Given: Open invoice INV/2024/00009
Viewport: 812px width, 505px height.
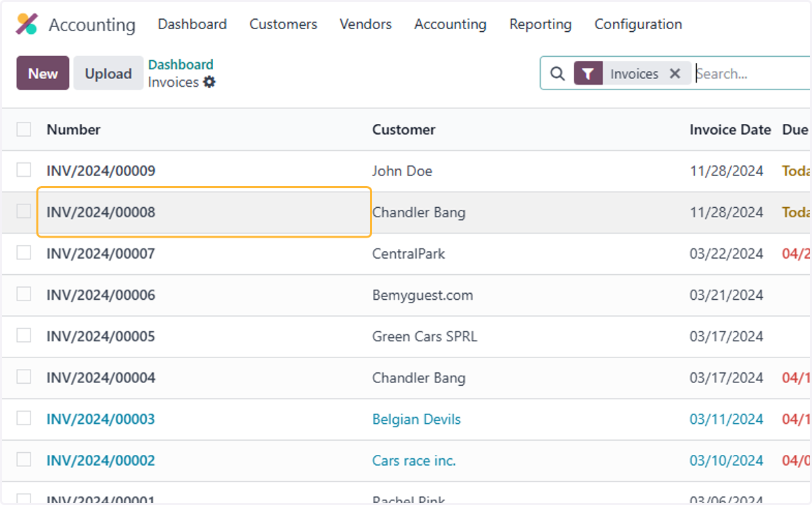Looking at the screenshot, I should click(x=101, y=171).
